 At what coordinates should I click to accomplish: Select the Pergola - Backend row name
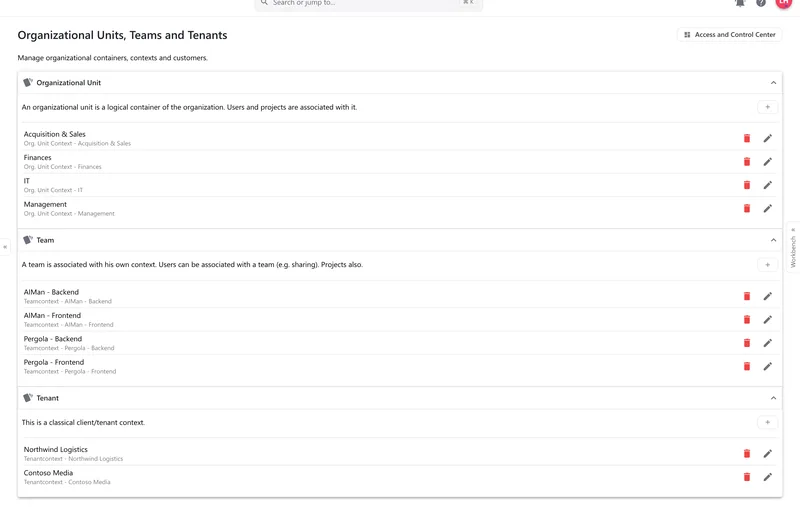tap(53, 339)
